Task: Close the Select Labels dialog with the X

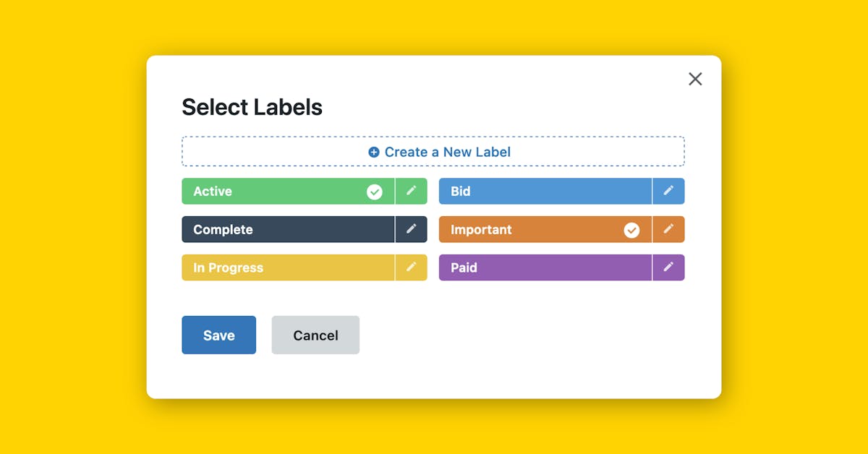Action: click(x=695, y=79)
